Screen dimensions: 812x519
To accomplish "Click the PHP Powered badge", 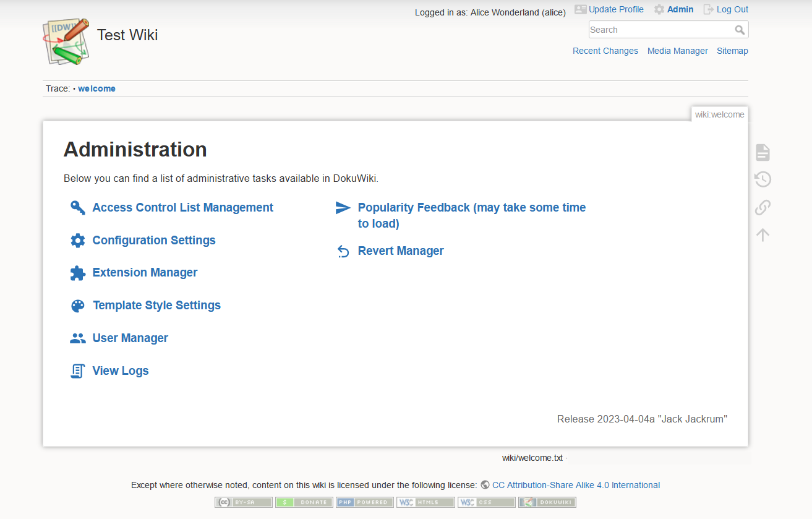I will coord(365,502).
